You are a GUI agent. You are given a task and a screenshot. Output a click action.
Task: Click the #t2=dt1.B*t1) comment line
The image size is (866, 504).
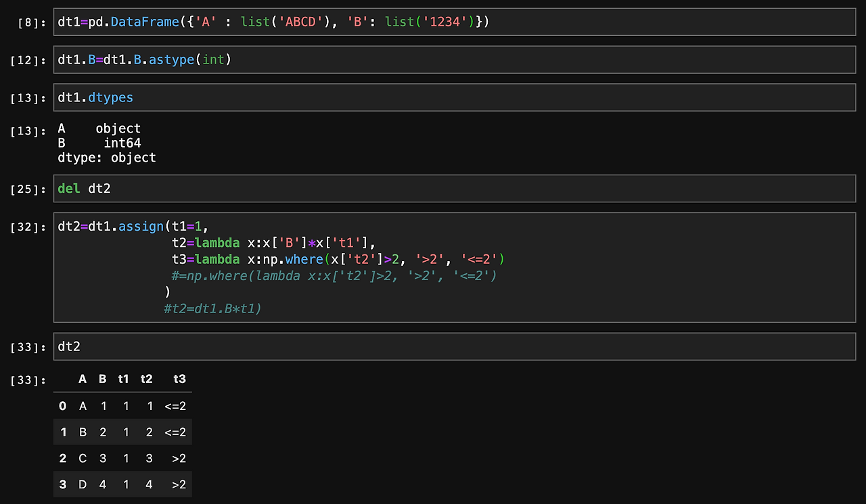click(x=212, y=308)
